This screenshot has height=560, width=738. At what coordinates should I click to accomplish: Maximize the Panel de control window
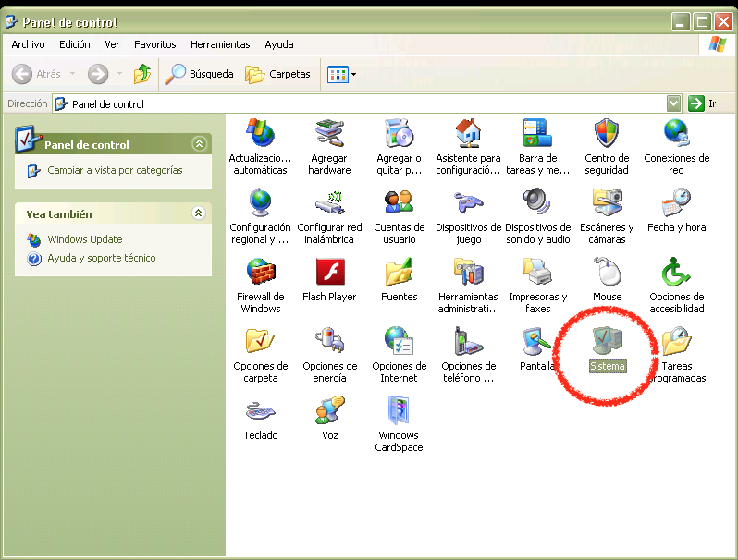pyautogui.click(x=702, y=21)
